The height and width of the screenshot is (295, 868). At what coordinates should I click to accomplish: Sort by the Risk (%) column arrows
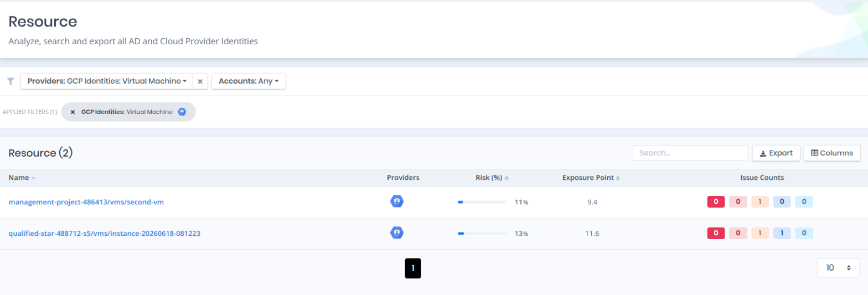click(507, 178)
